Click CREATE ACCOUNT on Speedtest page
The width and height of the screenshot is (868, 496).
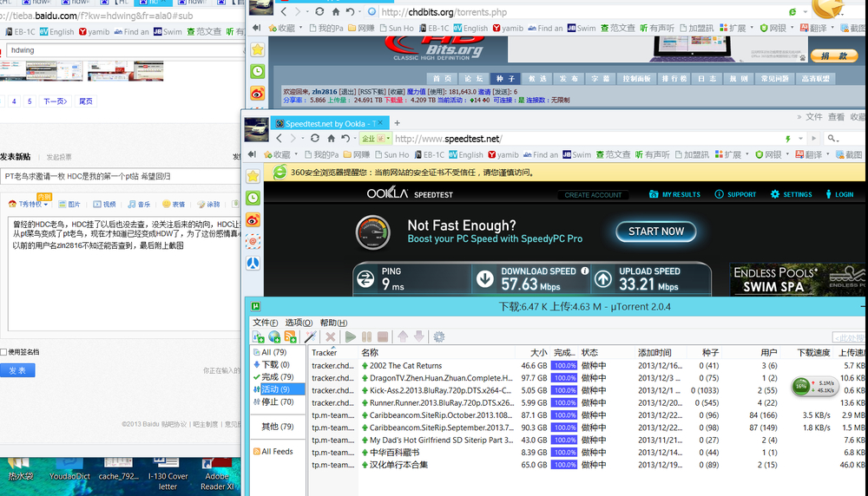[593, 195]
